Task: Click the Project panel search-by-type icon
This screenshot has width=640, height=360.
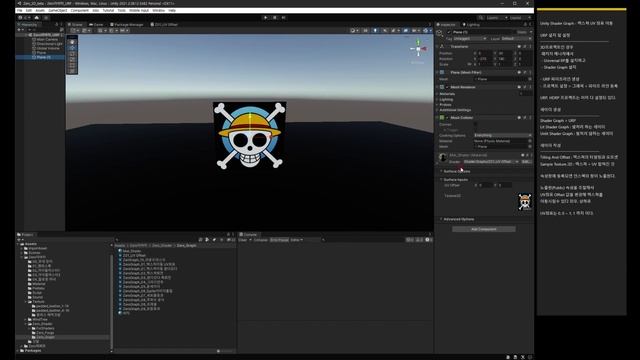Action: click(207, 240)
